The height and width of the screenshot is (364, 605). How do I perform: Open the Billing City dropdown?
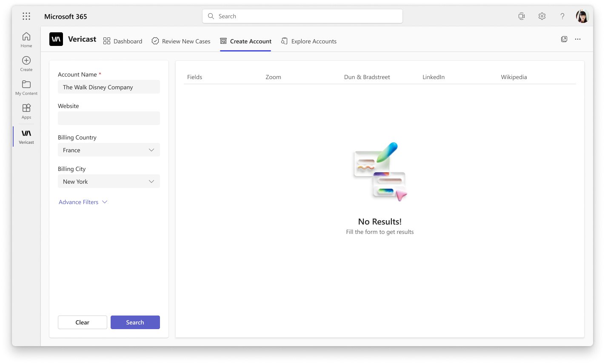click(x=109, y=181)
